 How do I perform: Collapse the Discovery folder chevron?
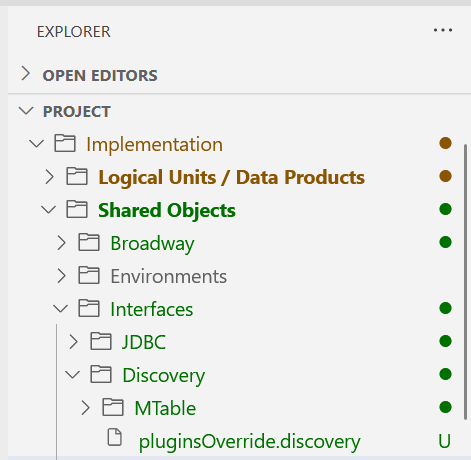[73, 375]
